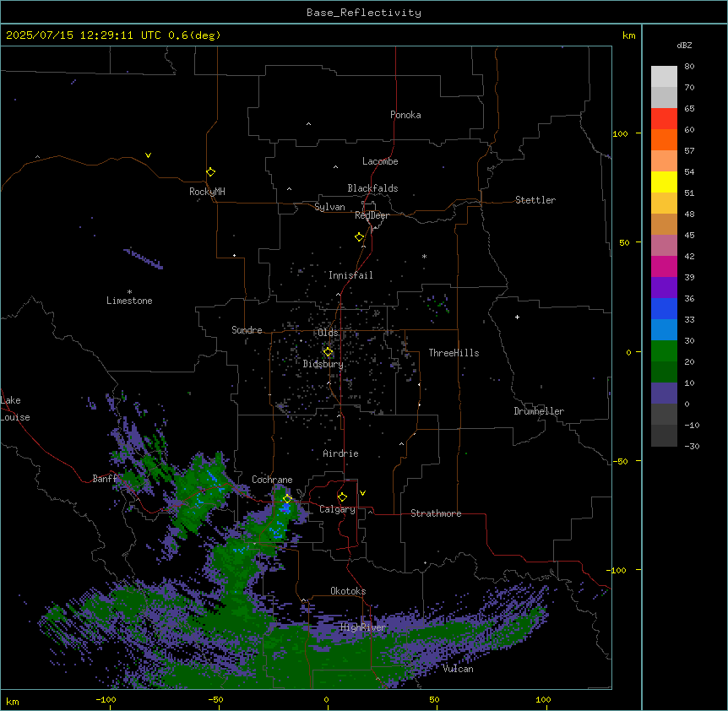
Task: Click the Sundre label
Action: (247, 330)
